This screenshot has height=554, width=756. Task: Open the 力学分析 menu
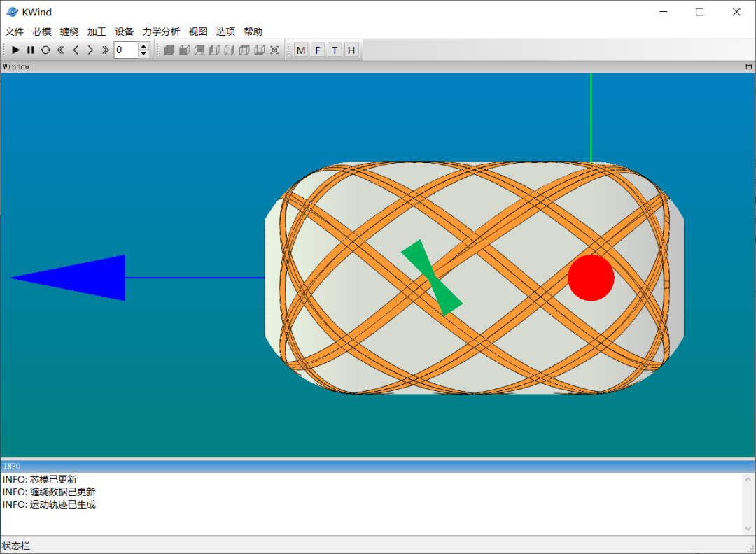click(x=161, y=31)
